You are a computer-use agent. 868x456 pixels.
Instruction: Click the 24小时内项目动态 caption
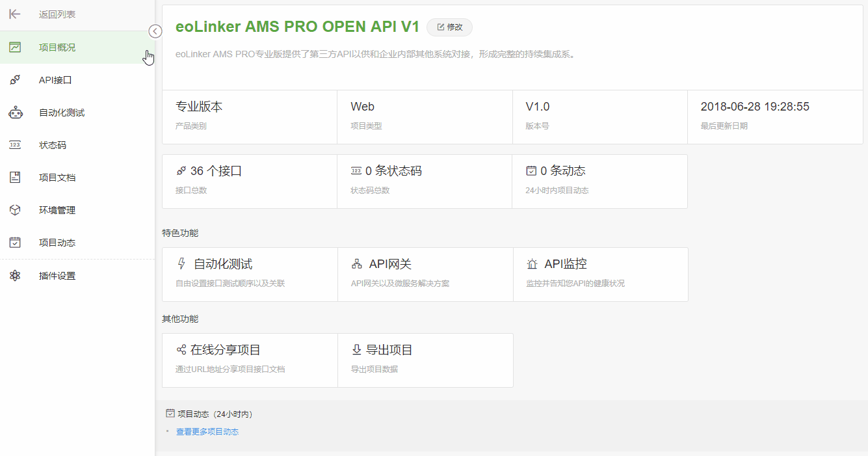pos(557,191)
